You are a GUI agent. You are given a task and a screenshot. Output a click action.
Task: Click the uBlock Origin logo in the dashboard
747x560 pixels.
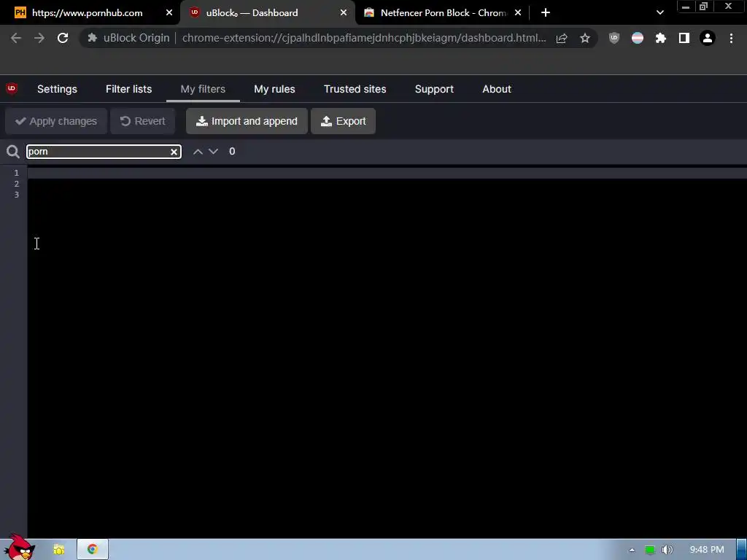[12, 88]
